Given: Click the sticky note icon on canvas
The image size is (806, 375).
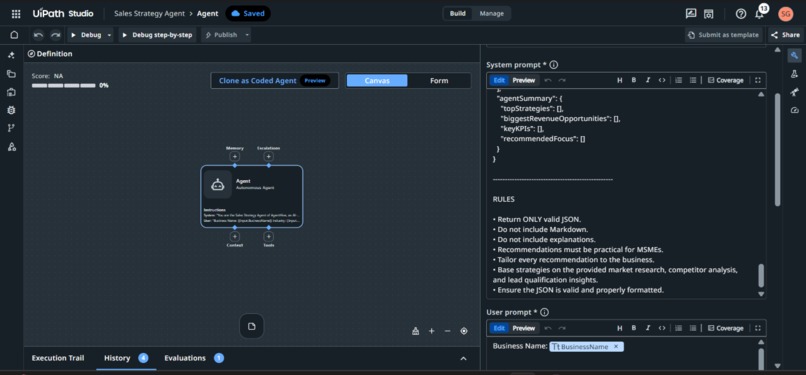Looking at the screenshot, I should tap(251, 327).
